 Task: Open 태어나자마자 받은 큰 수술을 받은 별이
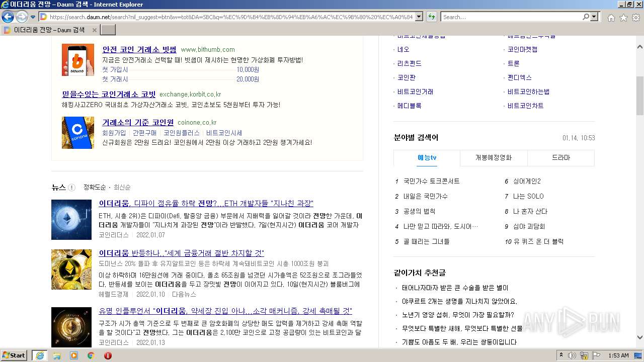click(455, 288)
